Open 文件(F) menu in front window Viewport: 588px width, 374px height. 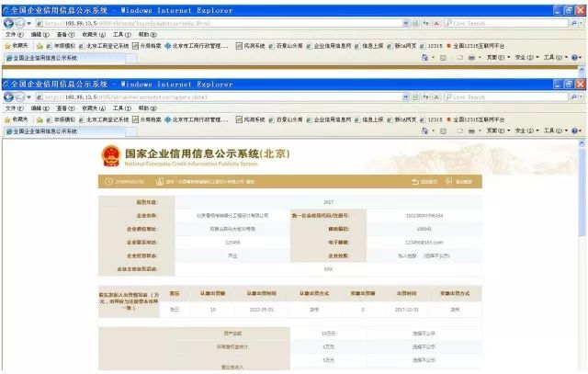coord(15,108)
